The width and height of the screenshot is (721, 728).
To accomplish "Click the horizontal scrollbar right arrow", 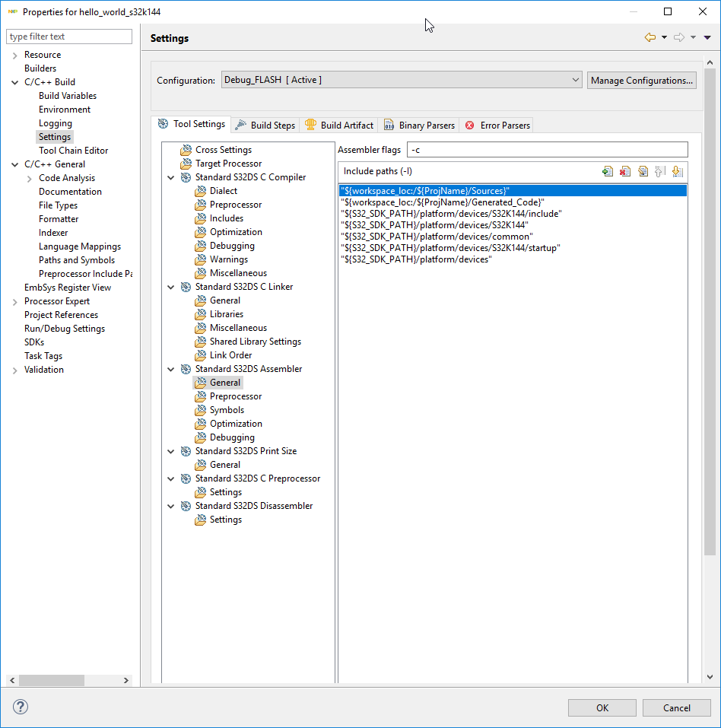I will (x=125, y=680).
